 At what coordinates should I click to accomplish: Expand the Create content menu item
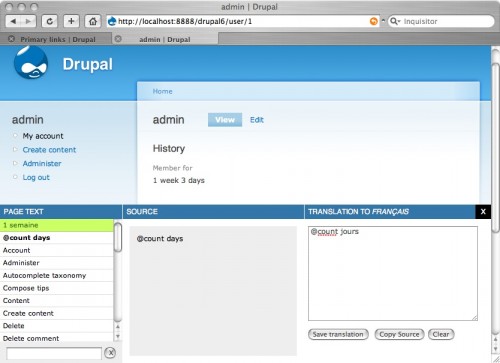[49, 150]
